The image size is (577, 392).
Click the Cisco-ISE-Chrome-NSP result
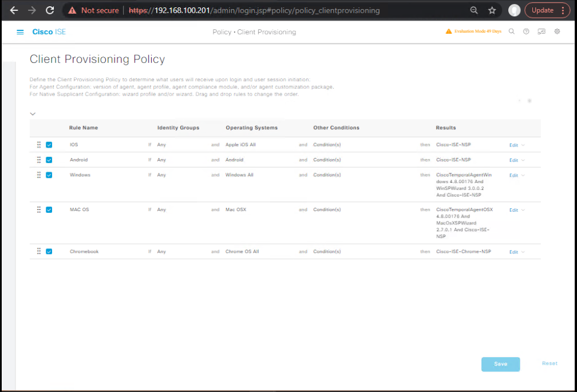[x=464, y=251]
